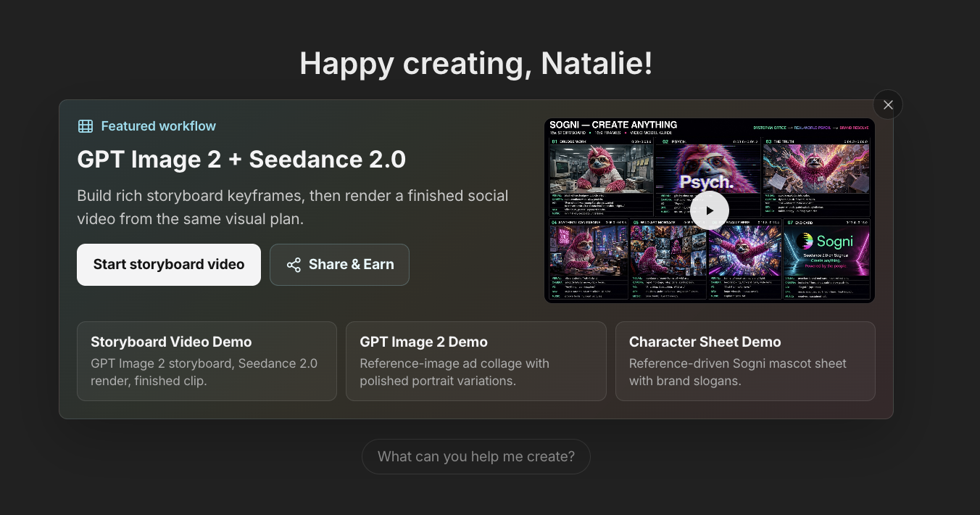This screenshot has height=515, width=980.
Task: Open the Storyboard Video Demo card
Action: [x=207, y=361]
